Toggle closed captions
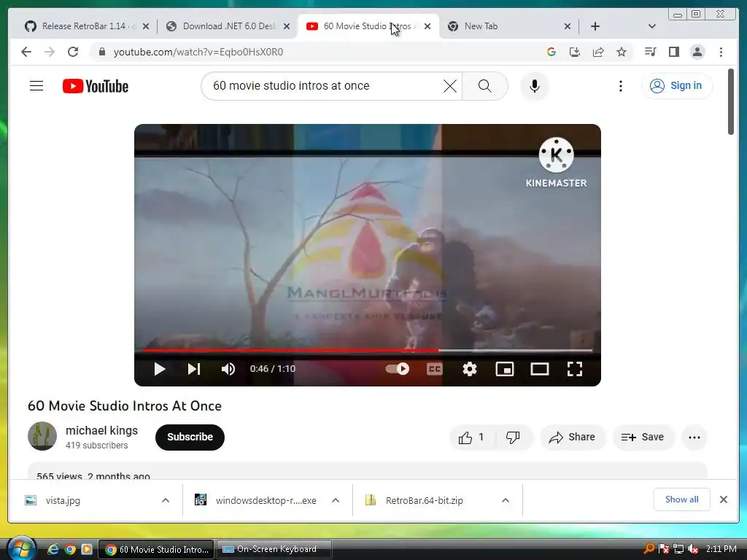747x560 pixels. 435,369
